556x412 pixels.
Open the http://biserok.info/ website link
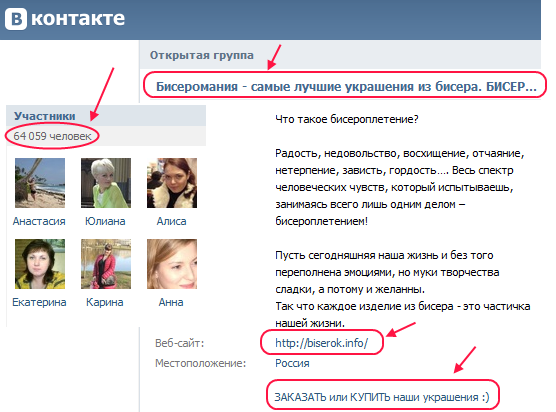click(322, 343)
